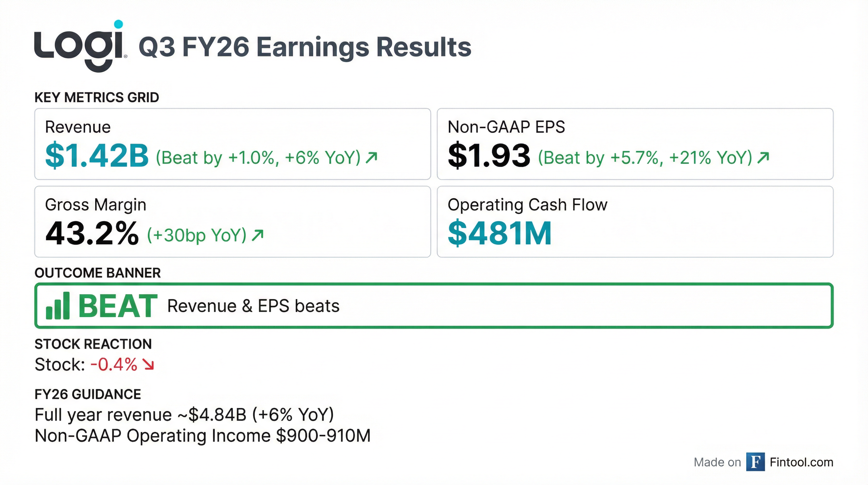Click the Revenue & EPS beats text
868x485 pixels.
253,306
